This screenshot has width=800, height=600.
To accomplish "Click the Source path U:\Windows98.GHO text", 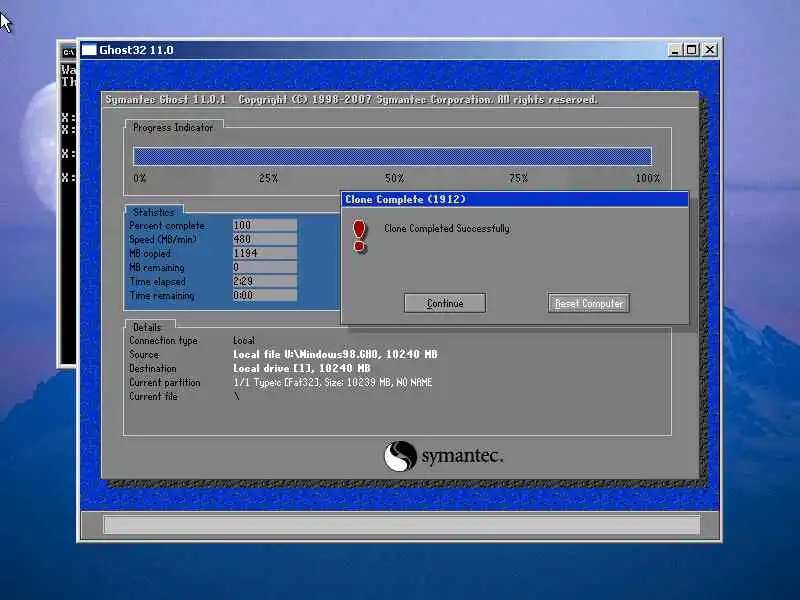I will coord(335,354).
